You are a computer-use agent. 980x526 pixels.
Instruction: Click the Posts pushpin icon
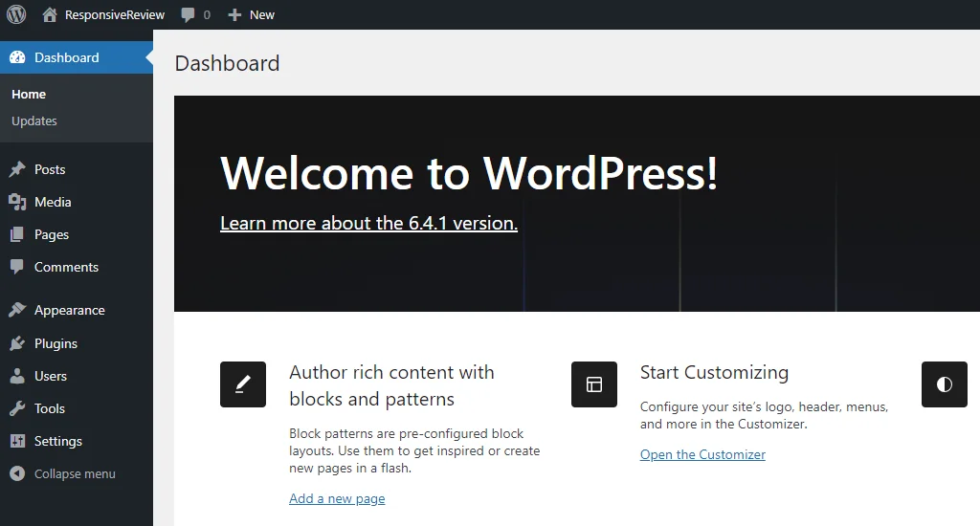click(x=17, y=169)
